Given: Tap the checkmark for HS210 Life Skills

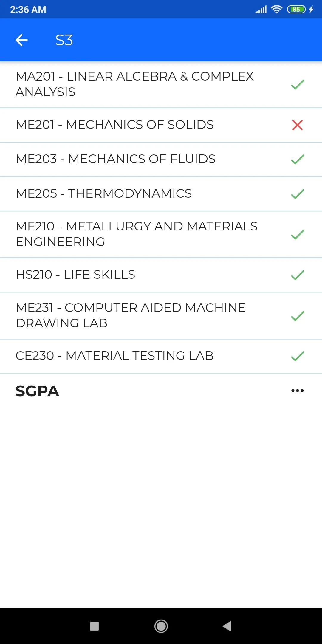Looking at the screenshot, I should click(297, 275).
